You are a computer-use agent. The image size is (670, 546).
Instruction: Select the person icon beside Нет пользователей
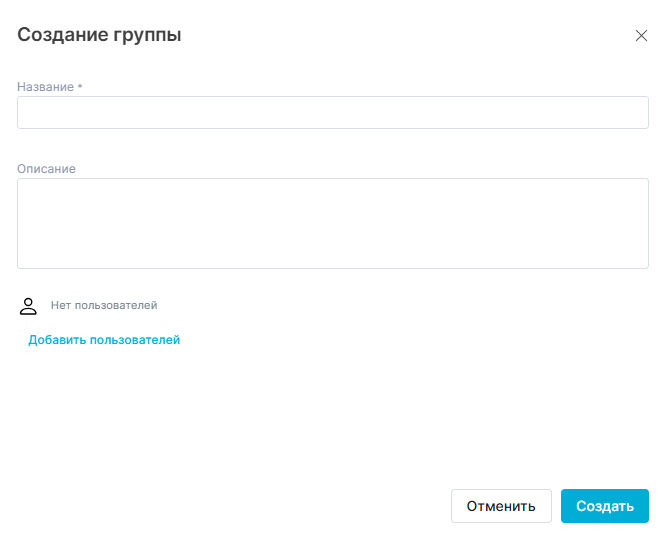point(28,305)
